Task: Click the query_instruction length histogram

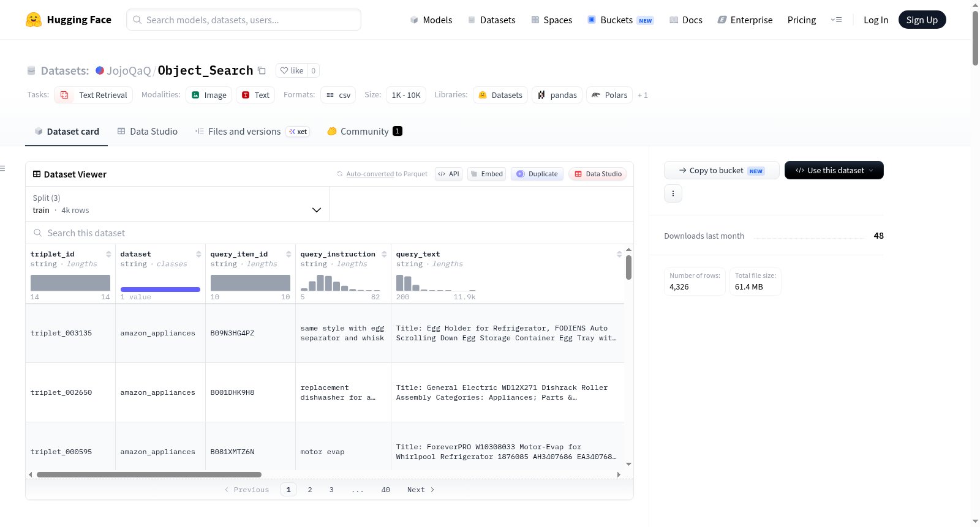Action: pos(340,283)
